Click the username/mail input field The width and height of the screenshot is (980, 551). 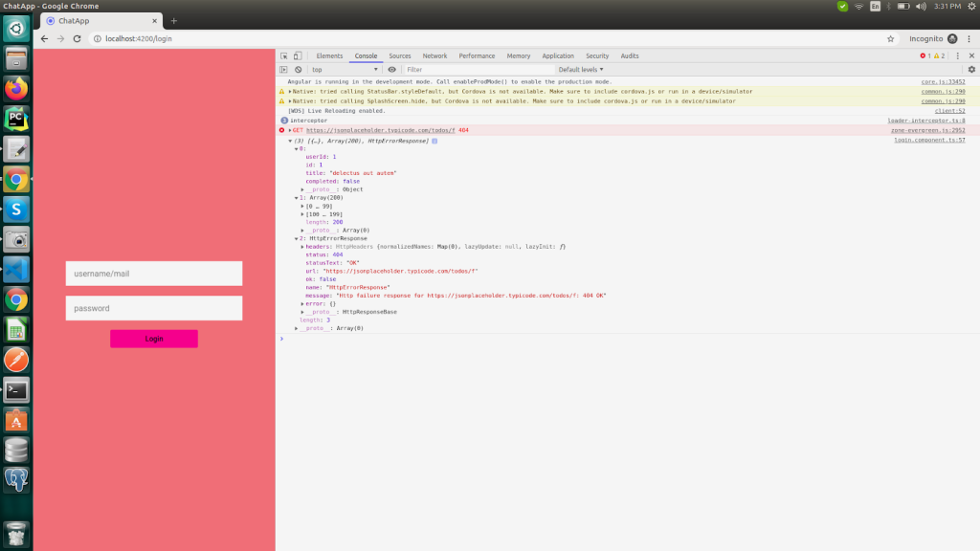[153, 274]
